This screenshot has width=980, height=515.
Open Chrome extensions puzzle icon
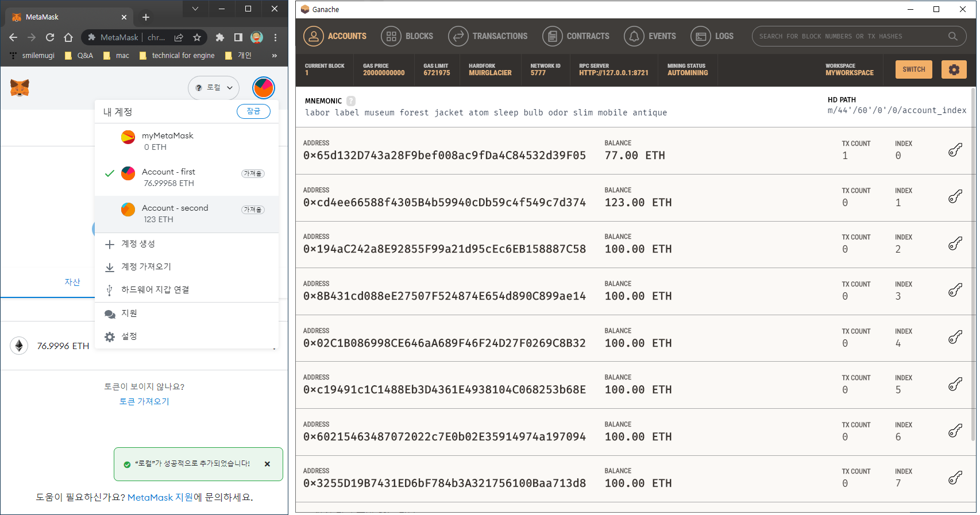point(219,37)
